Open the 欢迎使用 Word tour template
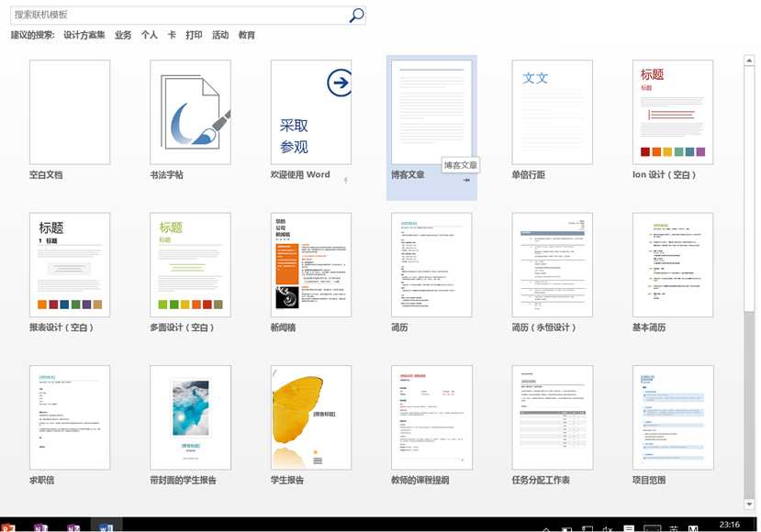This screenshot has height=532, width=761. point(311,112)
